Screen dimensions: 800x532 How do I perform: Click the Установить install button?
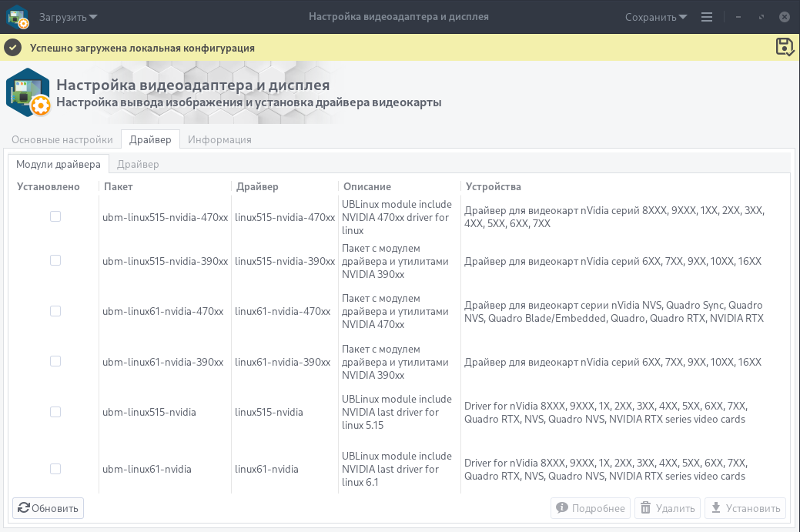pos(745,508)
